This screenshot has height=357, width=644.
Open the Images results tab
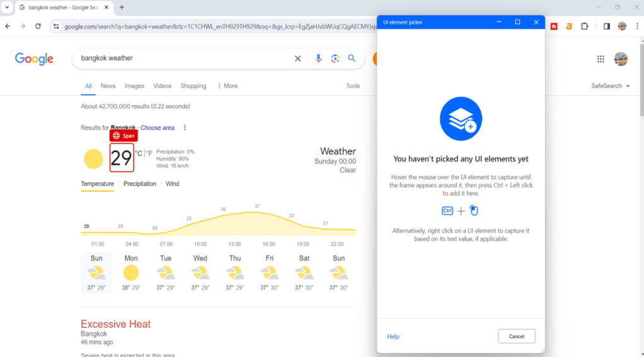(x=134, y=86)
